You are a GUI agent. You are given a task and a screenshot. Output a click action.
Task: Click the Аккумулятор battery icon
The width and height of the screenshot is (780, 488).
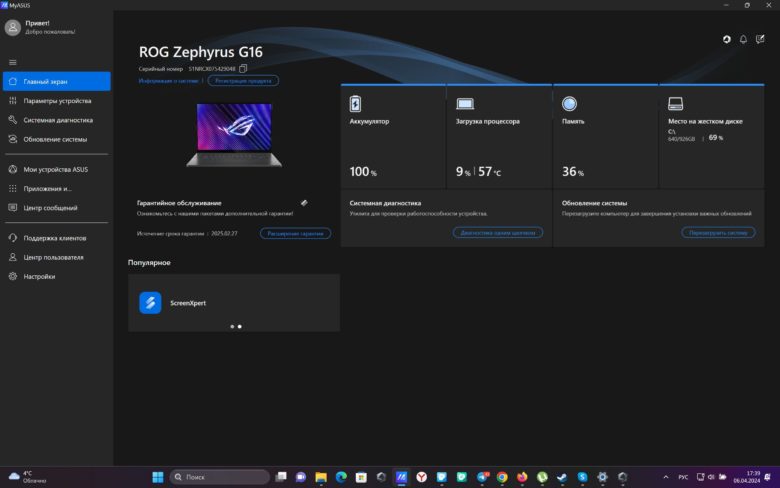(x=355, y=103)
